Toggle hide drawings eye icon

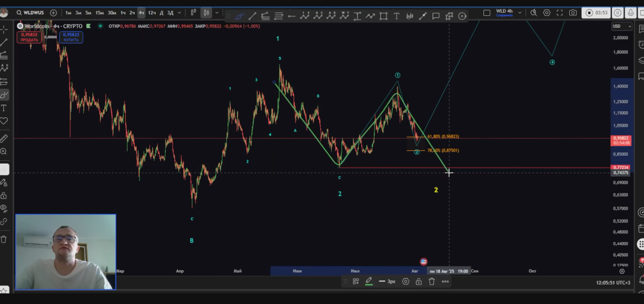tap(4, 208)
